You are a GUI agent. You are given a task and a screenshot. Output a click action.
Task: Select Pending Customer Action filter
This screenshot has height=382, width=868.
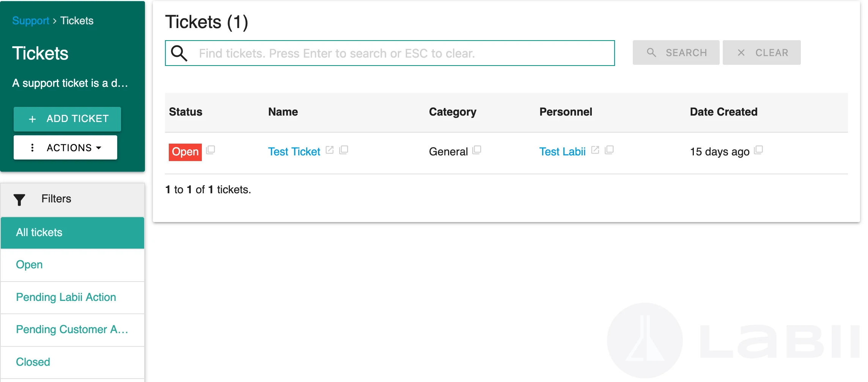pos(72,329)
